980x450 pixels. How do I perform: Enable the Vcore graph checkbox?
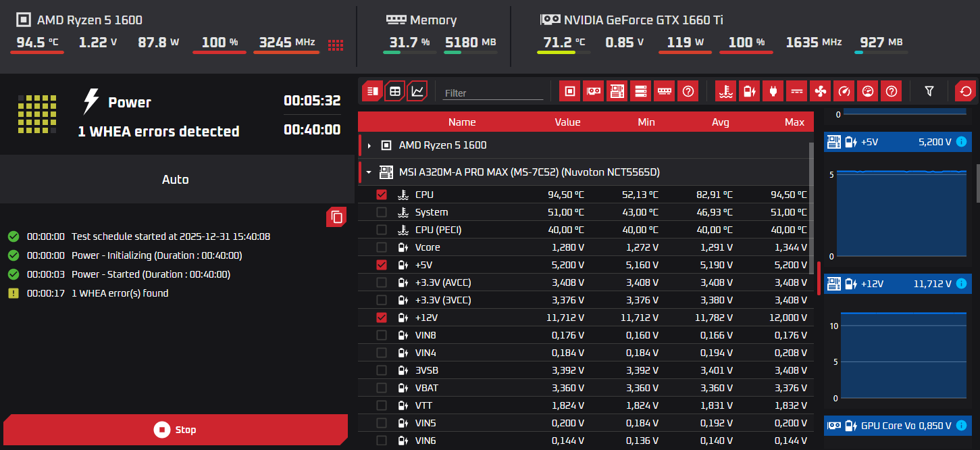coord(382,247)
